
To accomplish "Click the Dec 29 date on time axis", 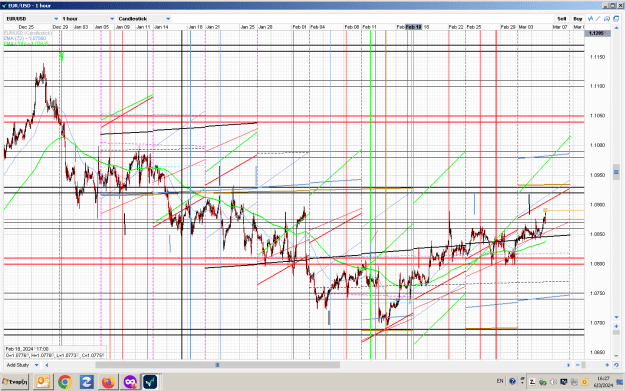I will tap(60, 27).
